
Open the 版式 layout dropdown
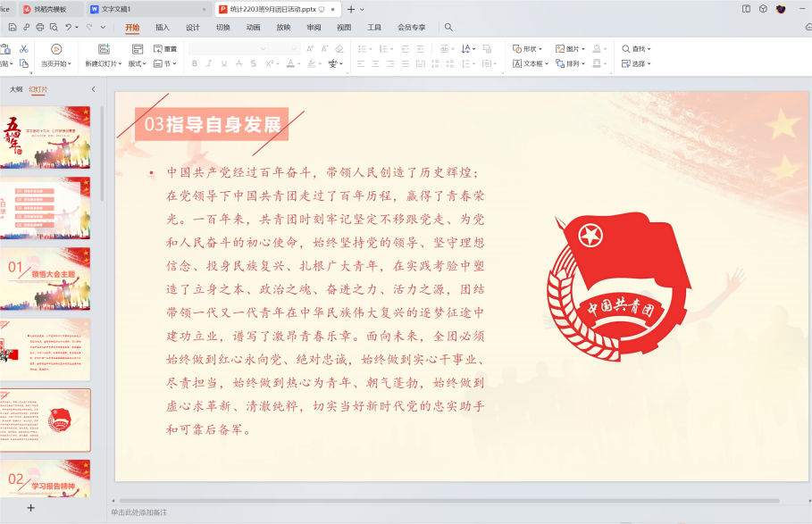(x=138, y=63)
